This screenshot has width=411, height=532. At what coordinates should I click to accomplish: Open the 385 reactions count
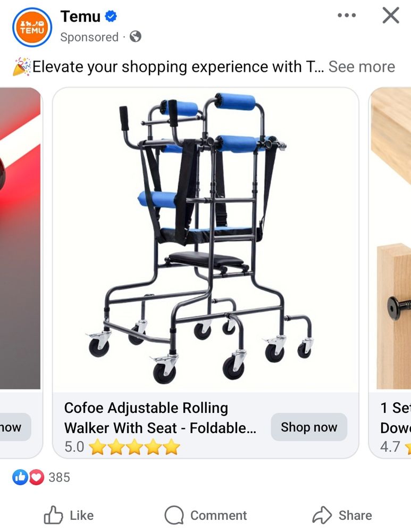click(x=59, y=477)
